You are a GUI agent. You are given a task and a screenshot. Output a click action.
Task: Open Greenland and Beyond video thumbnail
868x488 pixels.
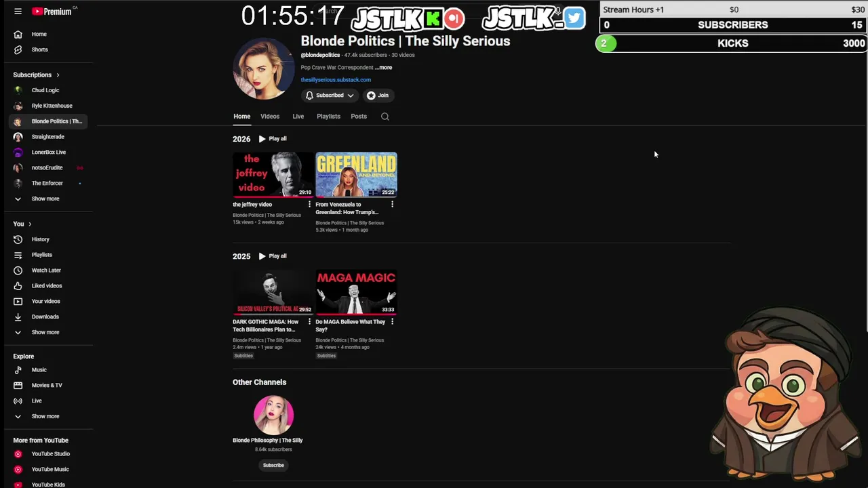[356, 175]
